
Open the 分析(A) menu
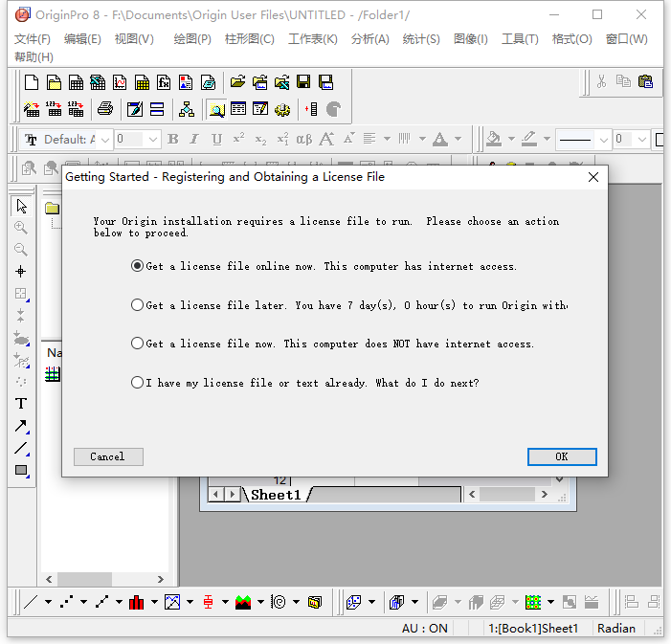click(370, 39)
